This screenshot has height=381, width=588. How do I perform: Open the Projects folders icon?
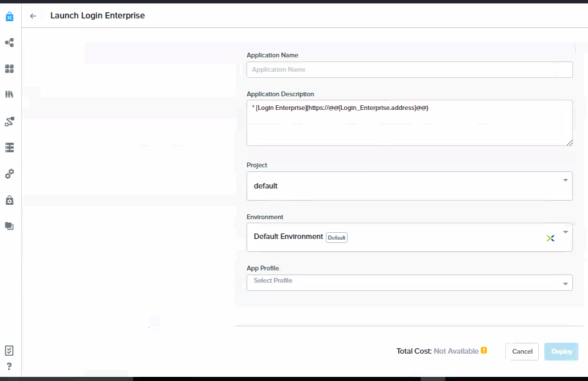point(10,226)
